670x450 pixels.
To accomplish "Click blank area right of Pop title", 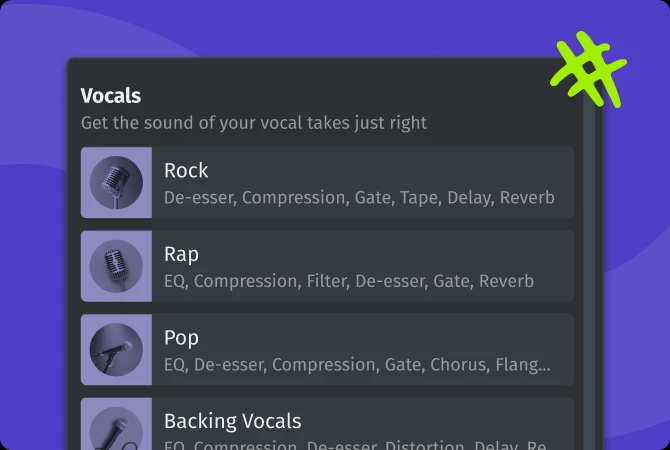I will pos(400,338).
